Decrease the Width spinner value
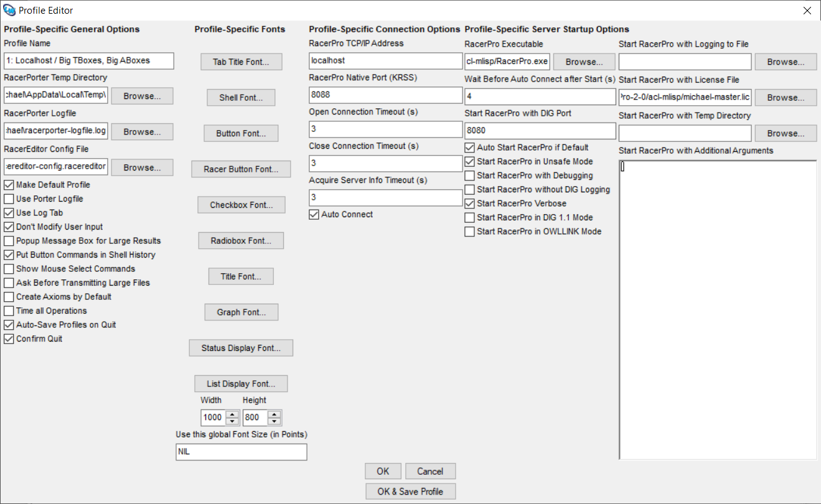This screenshot has width=821, height=504. 232,421
